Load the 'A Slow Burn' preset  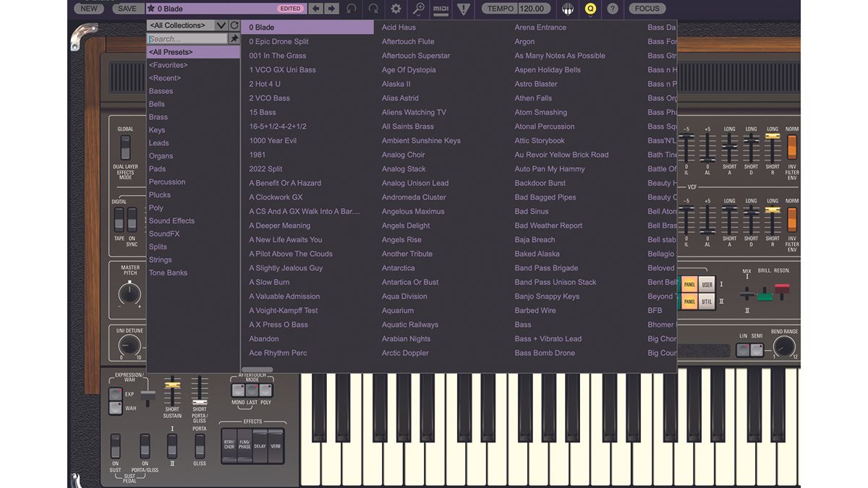coord(269,282)
